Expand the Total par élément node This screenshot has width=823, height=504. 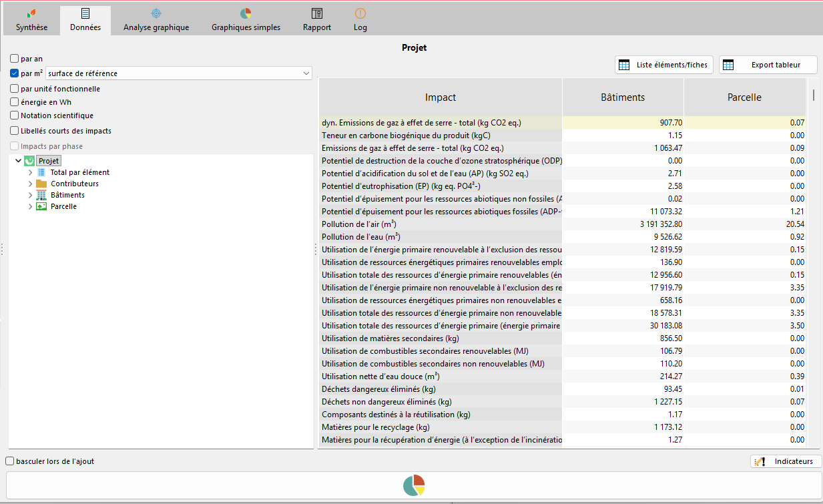pyautogui.click(x=31, y=172)
